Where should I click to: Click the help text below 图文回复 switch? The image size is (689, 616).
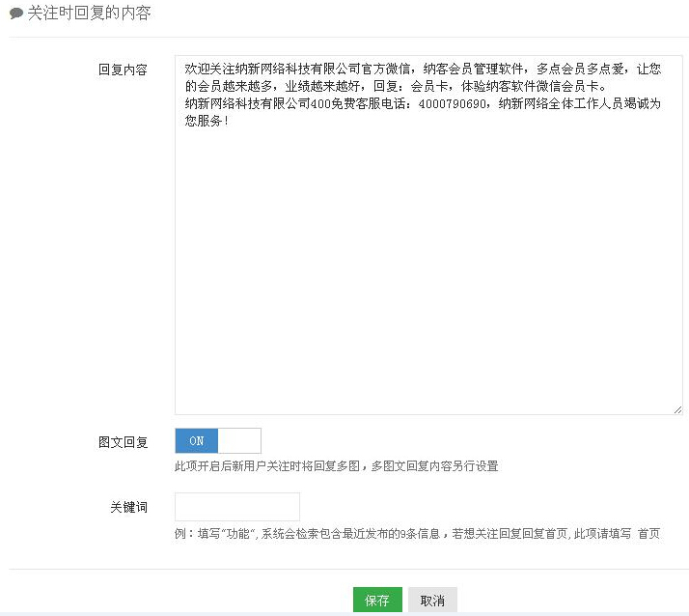336,466
